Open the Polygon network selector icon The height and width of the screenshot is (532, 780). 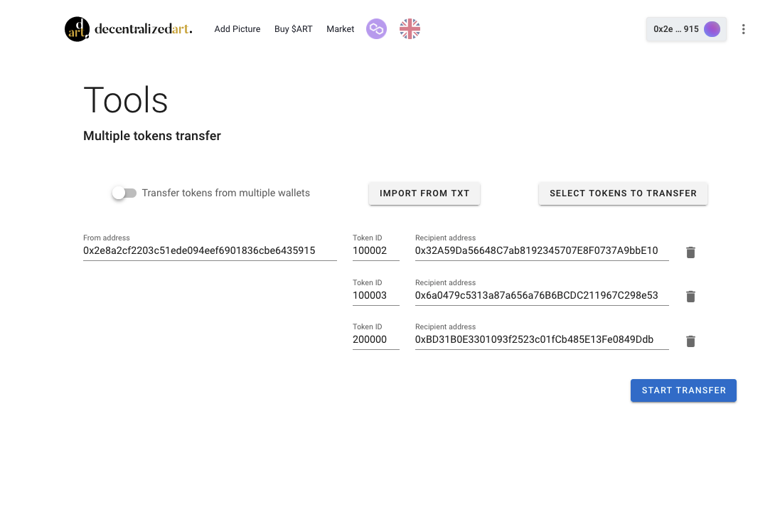tap(376, 29)
